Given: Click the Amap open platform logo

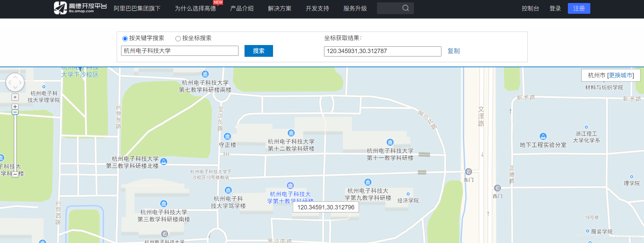Looking at the screenshot, I should (80, 8).
